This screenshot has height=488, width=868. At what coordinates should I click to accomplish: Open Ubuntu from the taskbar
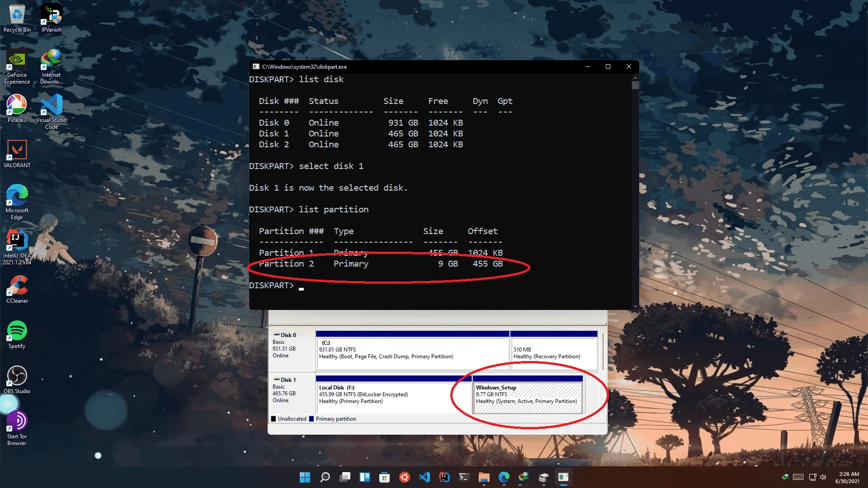(405, 477)
